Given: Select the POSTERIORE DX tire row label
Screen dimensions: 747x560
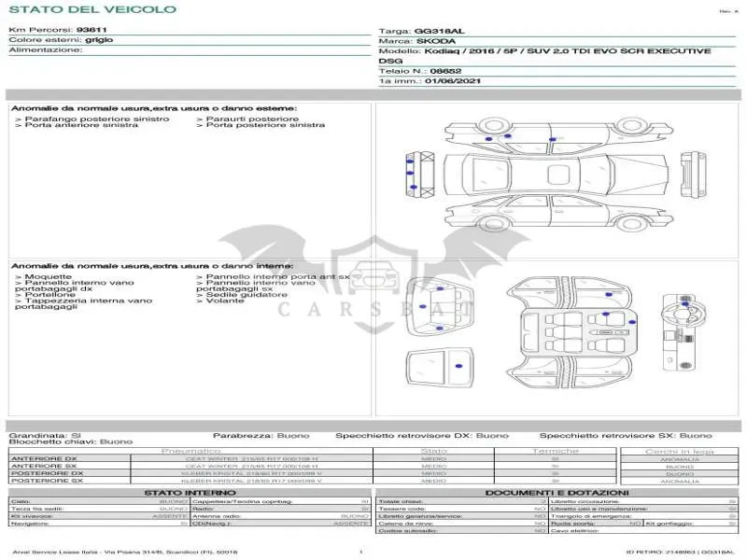Looking at the screenshot, I should click(48, 473).
